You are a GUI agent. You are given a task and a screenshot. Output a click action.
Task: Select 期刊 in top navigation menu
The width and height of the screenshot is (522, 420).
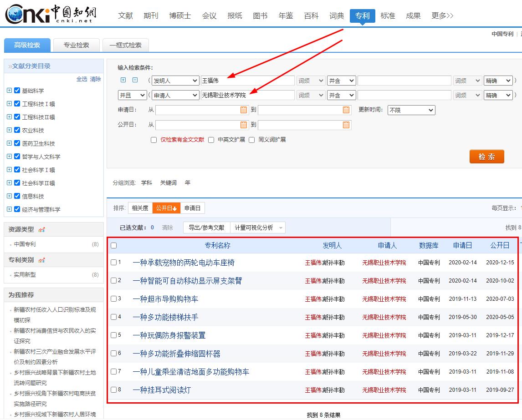coord(151,16)
